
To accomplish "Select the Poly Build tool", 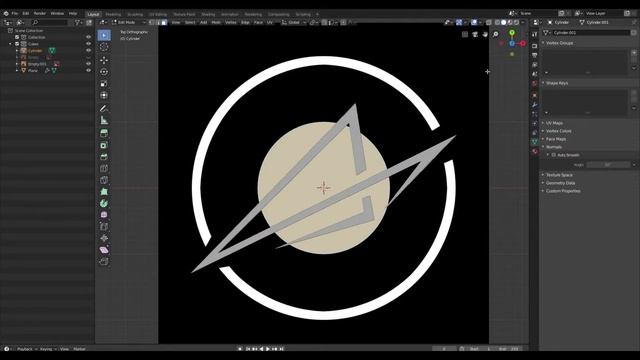I will pos(104,191).
